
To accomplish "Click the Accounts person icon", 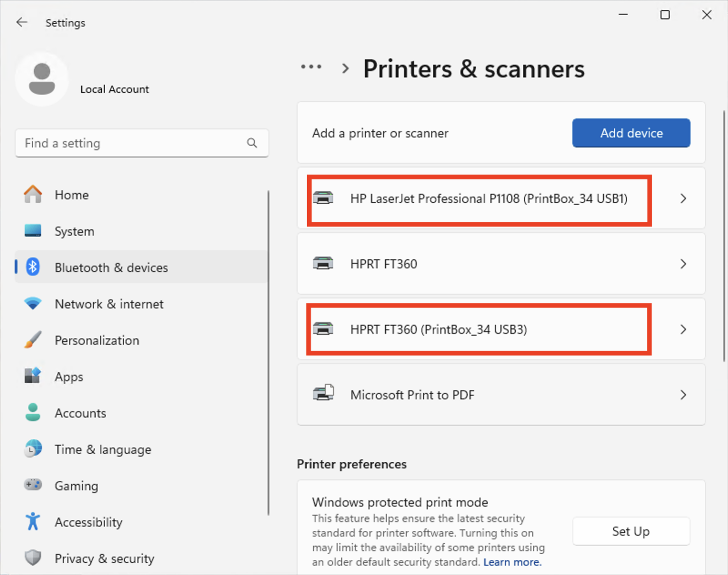I will 32,413.
